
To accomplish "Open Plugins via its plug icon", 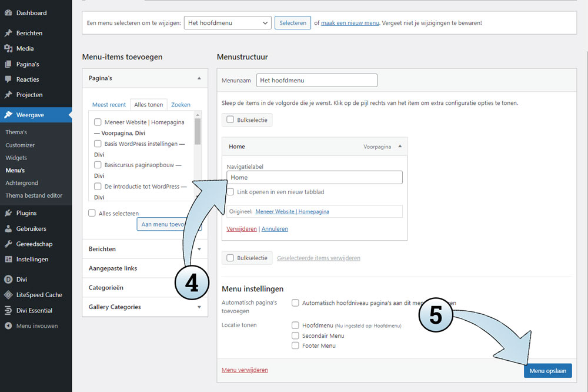I will tap(8, 213).
